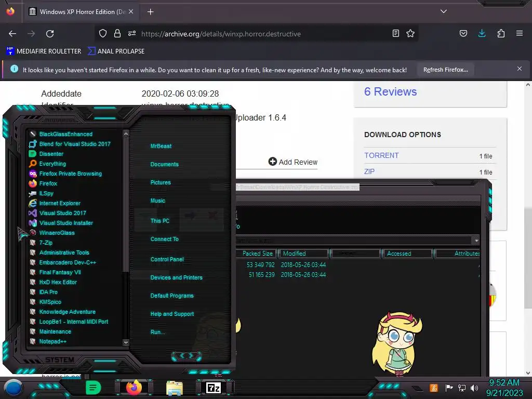The height and width of the screenshot is (399, 532).
Task: Launch the Everything search app
Action: [x=47, y=164]
